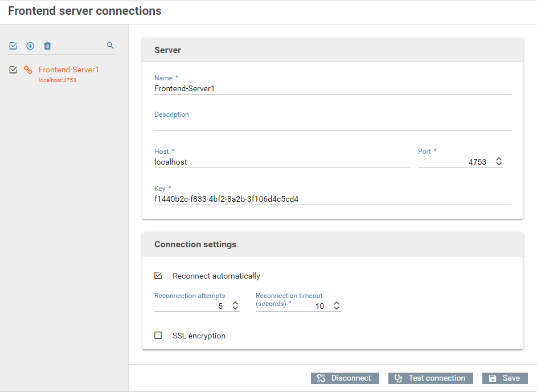Click the Host field containing localhost
This screenshot has height=392, width=537.
pos(281,162)
